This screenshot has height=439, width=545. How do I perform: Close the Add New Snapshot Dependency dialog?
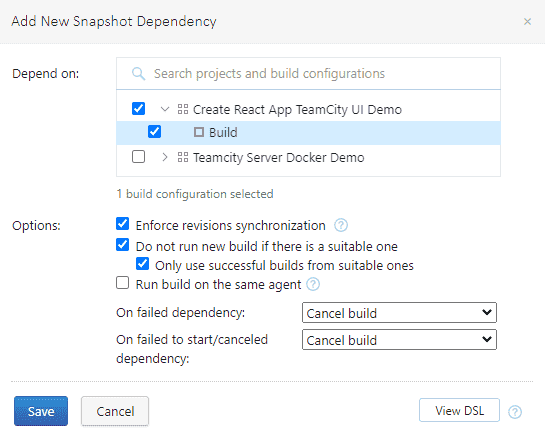(x=527, y=22)
